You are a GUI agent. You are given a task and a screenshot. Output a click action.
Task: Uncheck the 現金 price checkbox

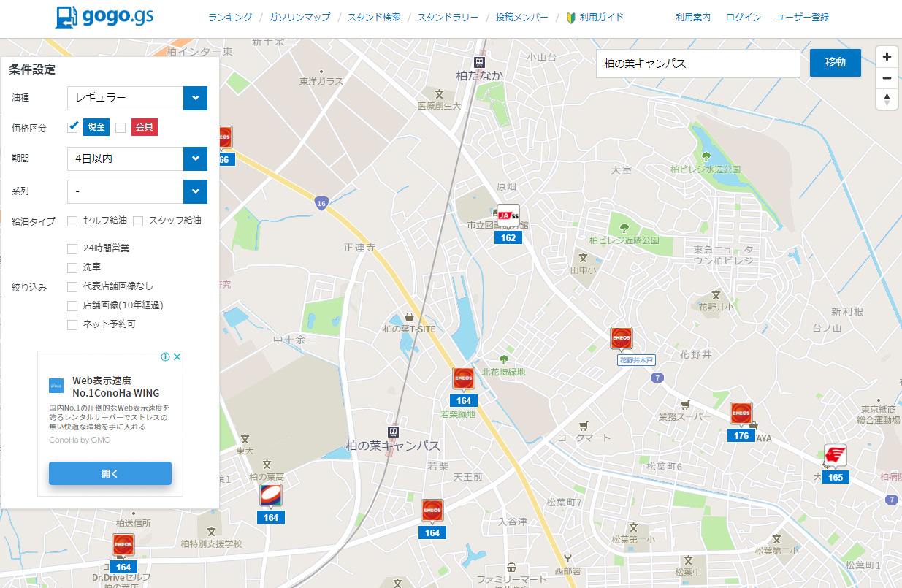point(73,127)
